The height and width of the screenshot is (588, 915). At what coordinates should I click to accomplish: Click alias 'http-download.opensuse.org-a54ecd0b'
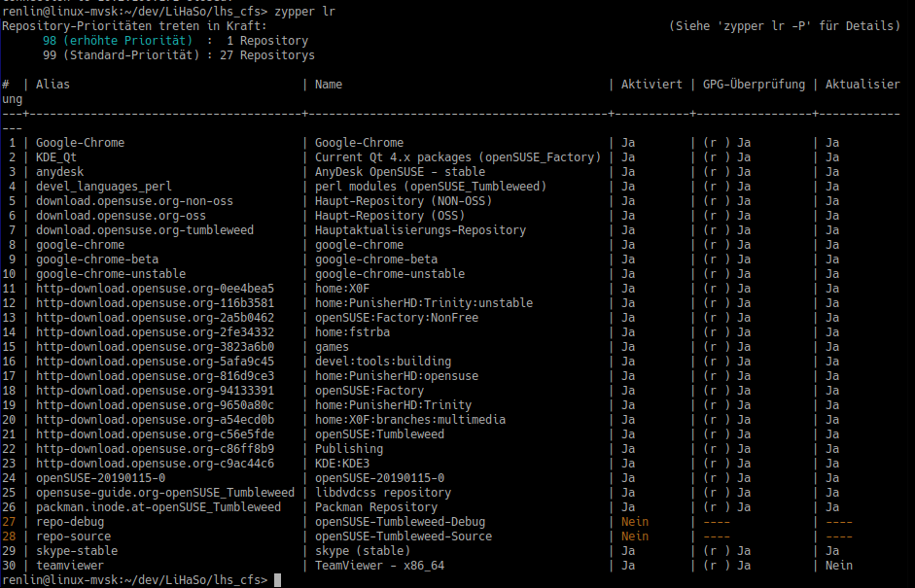coord(155,420)
